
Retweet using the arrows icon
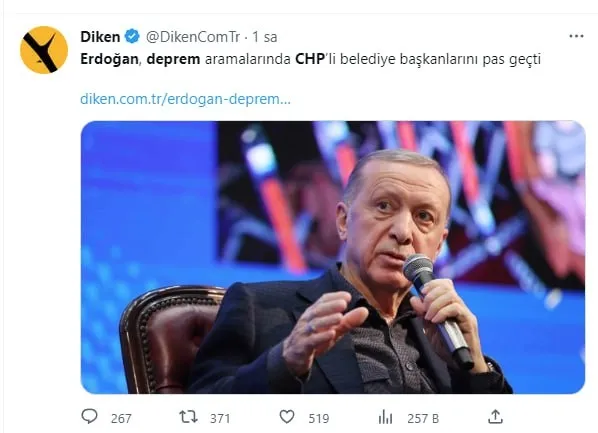point(189,417)
